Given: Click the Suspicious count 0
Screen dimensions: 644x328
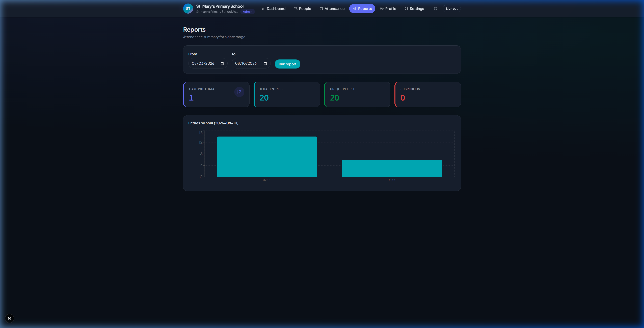Looking at the screenshot, I should 402,98.
